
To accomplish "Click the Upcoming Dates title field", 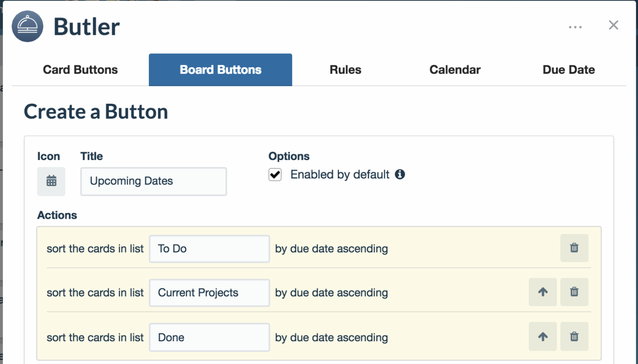I will click(153, 181).
